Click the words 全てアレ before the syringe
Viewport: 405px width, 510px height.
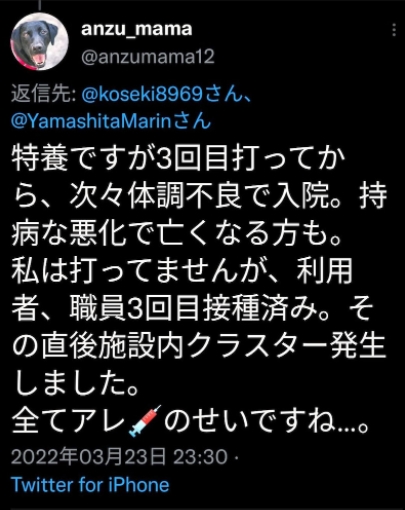[x=69, y=424]
